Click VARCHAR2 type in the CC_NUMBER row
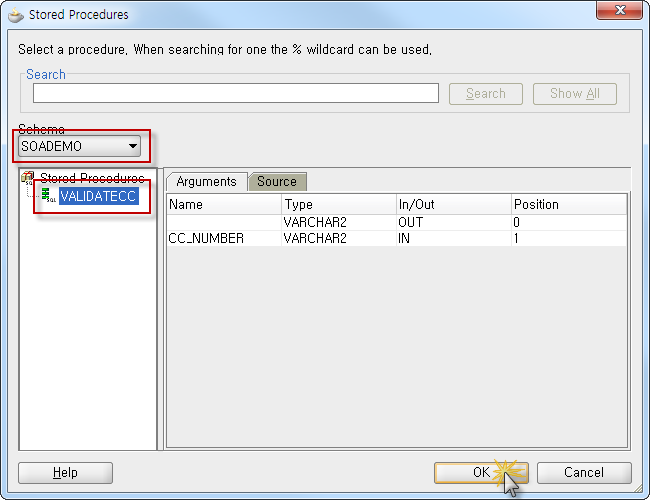 point(339,238)
